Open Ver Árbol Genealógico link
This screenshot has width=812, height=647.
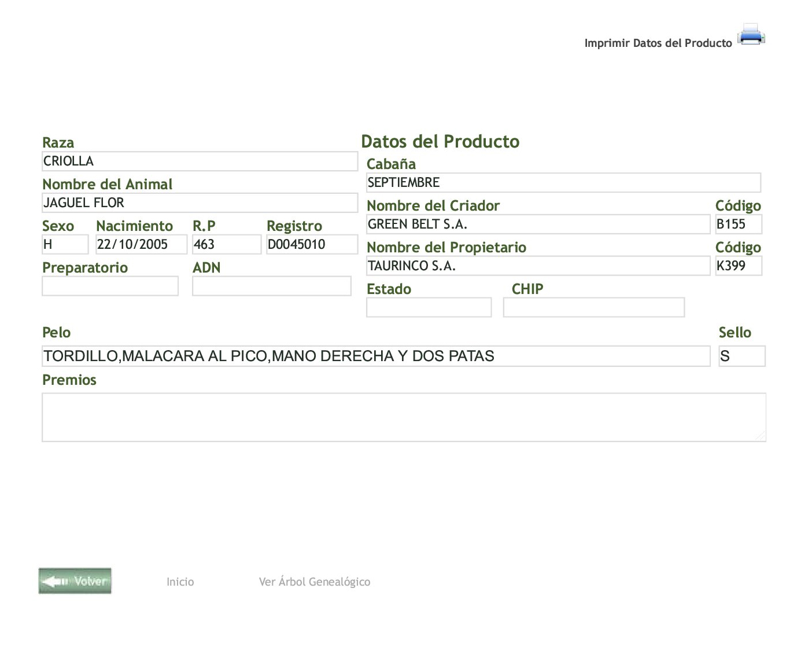314,582
